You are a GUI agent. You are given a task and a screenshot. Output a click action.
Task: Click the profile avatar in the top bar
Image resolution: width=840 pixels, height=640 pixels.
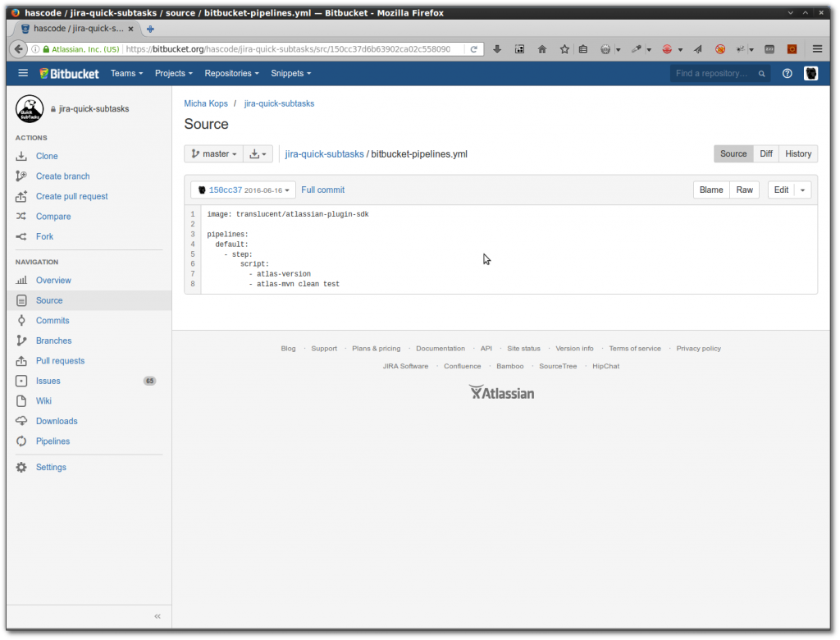click(810, 73)
